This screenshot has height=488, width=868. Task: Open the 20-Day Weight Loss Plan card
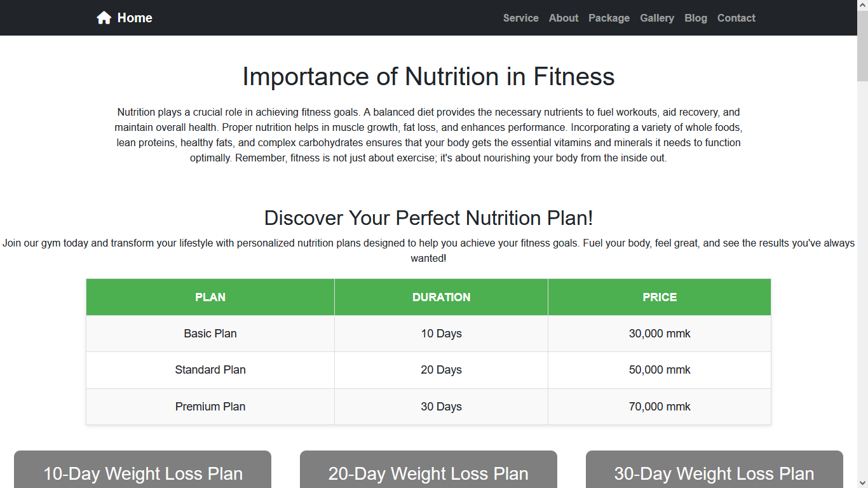click(428, 473)
